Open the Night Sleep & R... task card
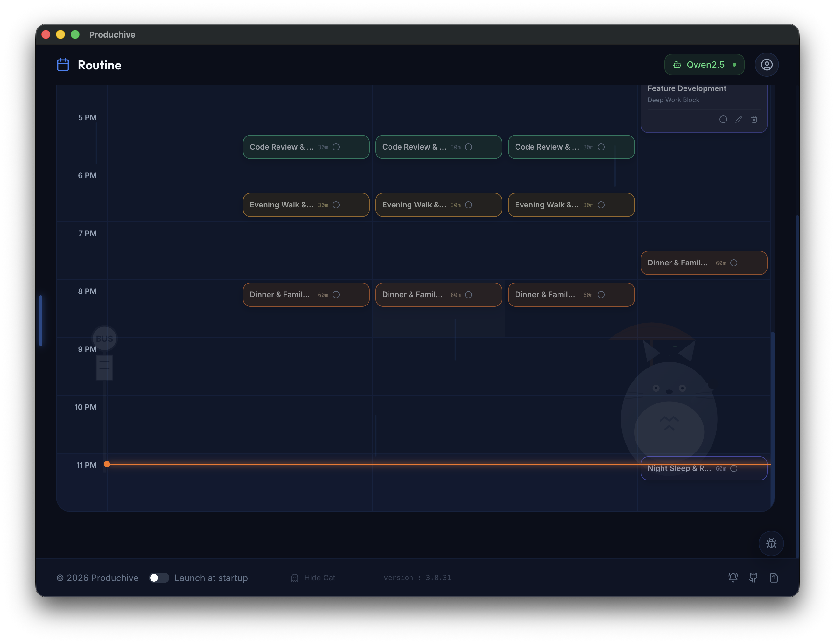 pos(704,468)
